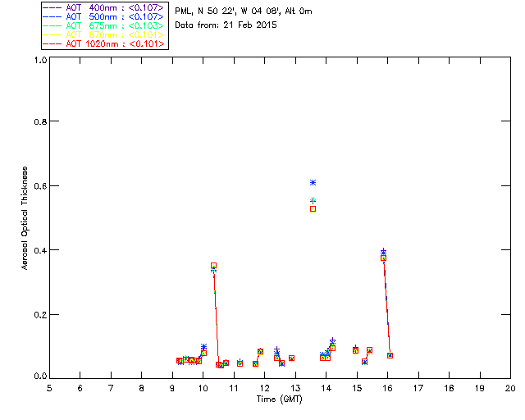Click the x-axis label 11
525x420 pixels.
(234, 388)
